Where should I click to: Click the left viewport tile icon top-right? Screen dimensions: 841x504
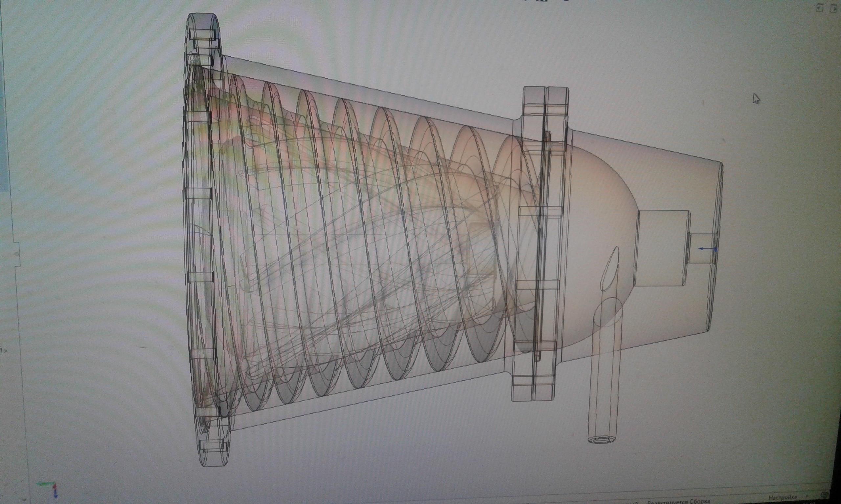820,9
